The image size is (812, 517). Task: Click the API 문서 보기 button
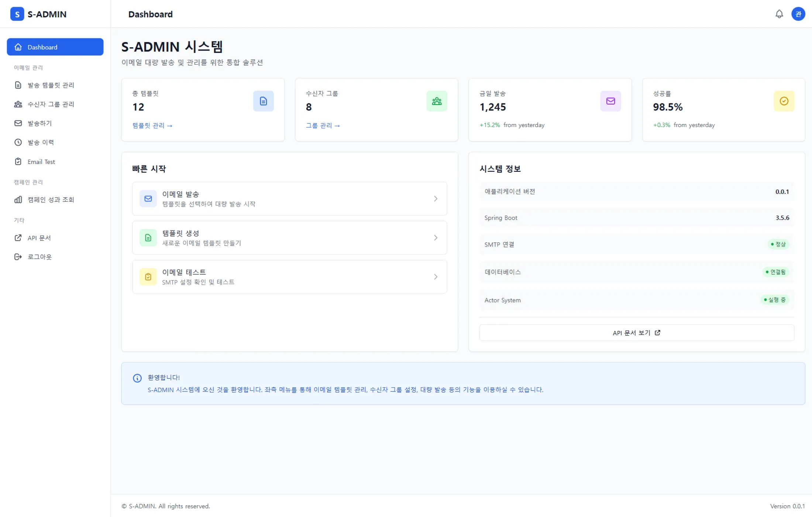(x=636, y=332)
